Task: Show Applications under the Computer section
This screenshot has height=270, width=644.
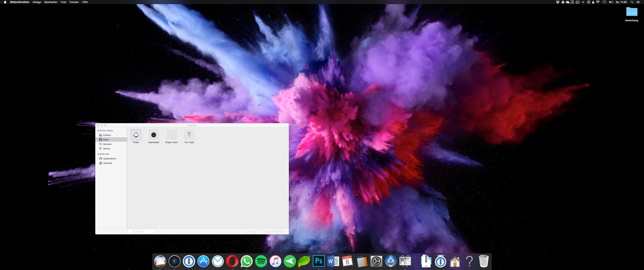Action: point(111,159)
